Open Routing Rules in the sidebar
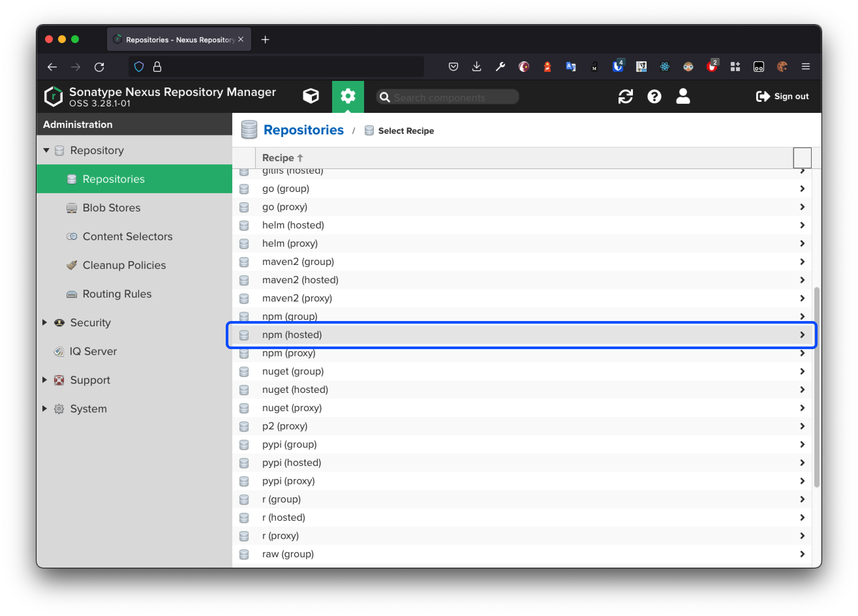The height and width of the screenshot is (616, 858). [134, 294]
